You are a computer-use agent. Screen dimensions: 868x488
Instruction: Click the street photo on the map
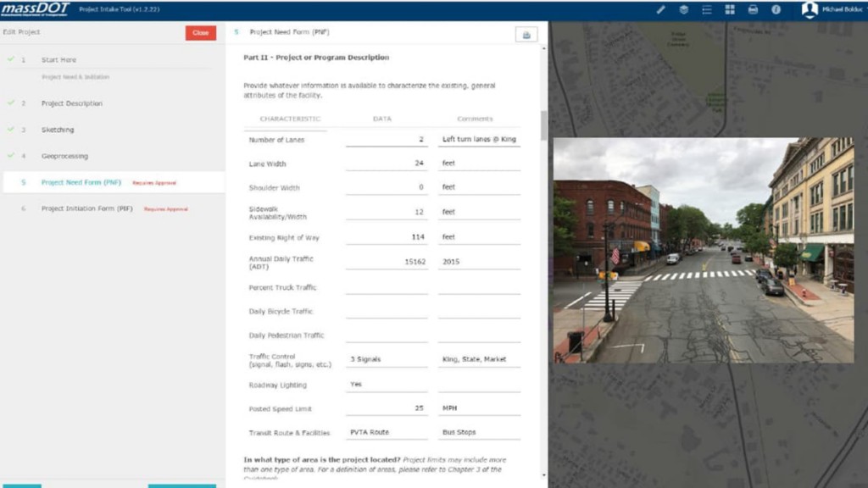pyautogui.click(x=704, y=250)
